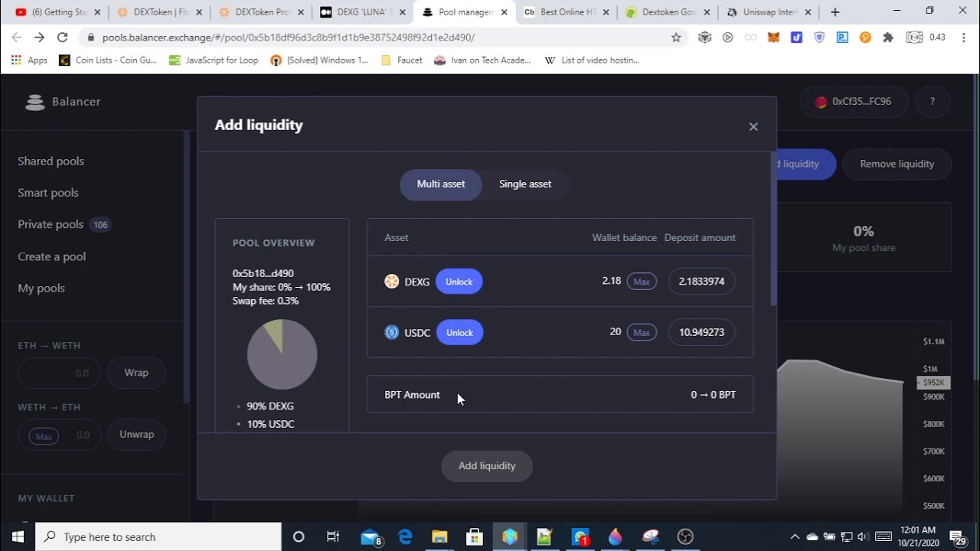The image size is (980, 551).
Task: Click the taskbar search box
Action: (158, 536)
